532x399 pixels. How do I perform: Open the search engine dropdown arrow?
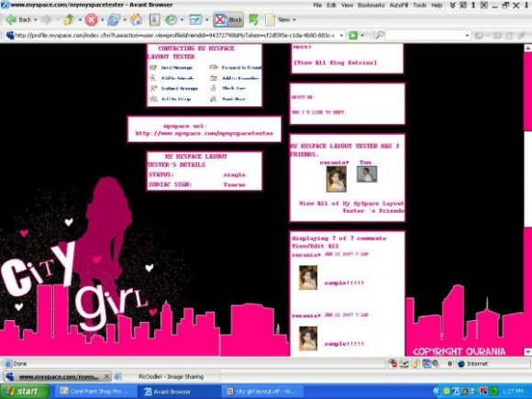point(467,35)
